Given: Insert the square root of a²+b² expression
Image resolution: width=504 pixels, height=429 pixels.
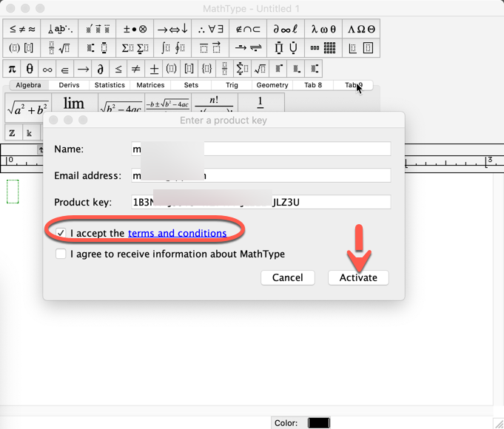Looking at the screenshot, I should coord(28,108).
